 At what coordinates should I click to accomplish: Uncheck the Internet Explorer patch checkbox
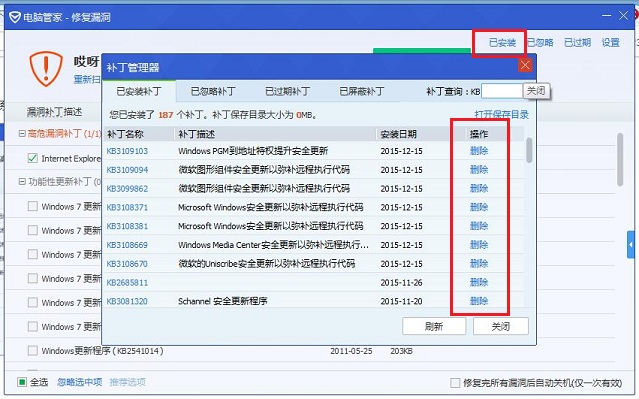coord(33,158)
